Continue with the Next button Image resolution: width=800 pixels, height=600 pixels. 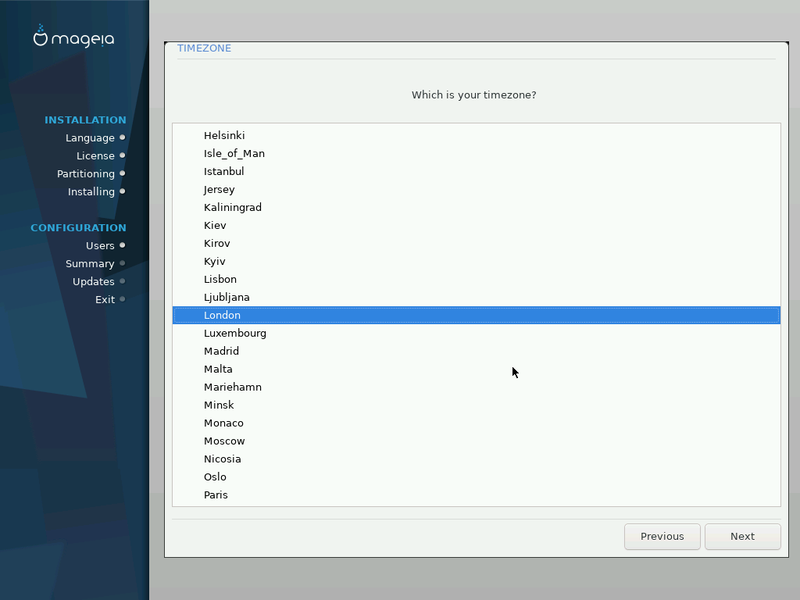(x=742, y=536)
